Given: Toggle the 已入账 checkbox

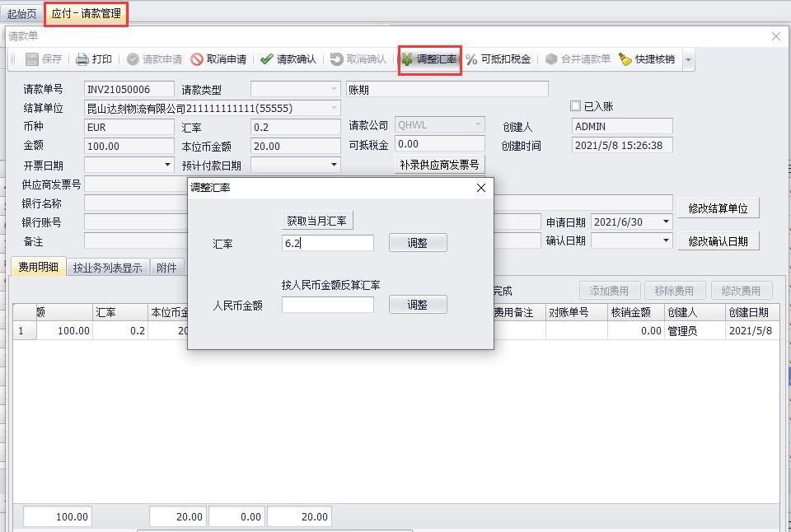Looking at the screenshot, I should click(576, 106).
